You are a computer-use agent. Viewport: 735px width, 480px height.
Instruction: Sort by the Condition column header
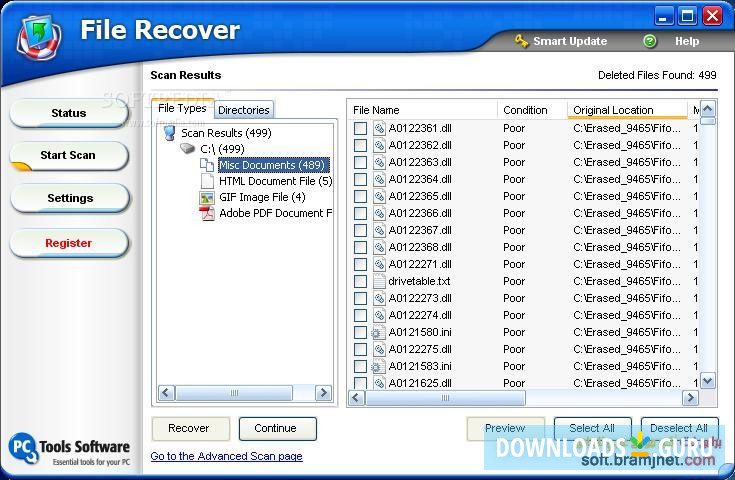(532, 110)
